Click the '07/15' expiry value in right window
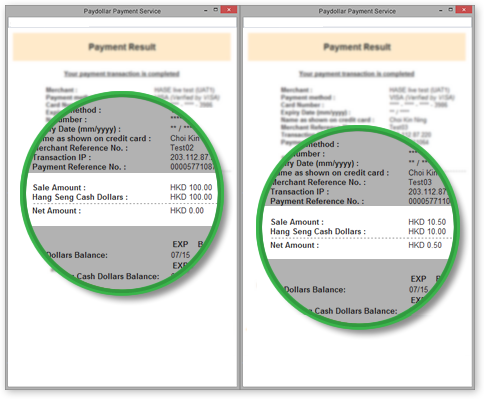Image resolution: width=484 pixels, height=399 pixels. pos(419,290)
